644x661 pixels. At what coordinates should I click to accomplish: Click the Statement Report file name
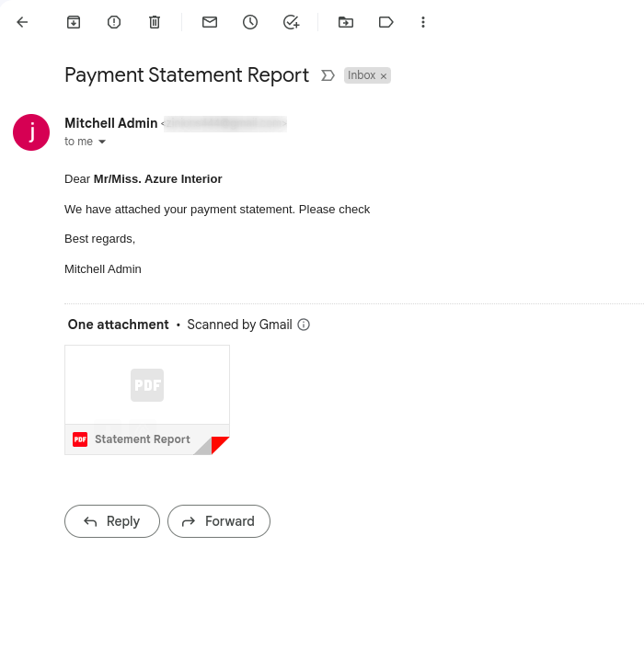pyautogui.click(x=143, y=439)
